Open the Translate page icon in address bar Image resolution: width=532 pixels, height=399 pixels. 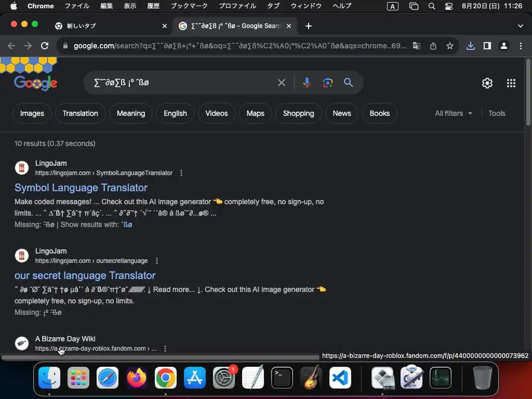point(416,46)
